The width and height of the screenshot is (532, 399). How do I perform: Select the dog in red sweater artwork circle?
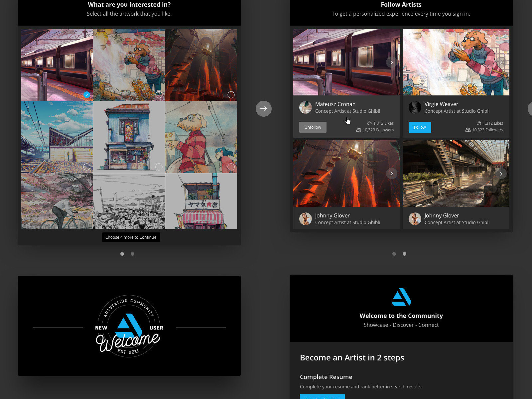(231, 167)
